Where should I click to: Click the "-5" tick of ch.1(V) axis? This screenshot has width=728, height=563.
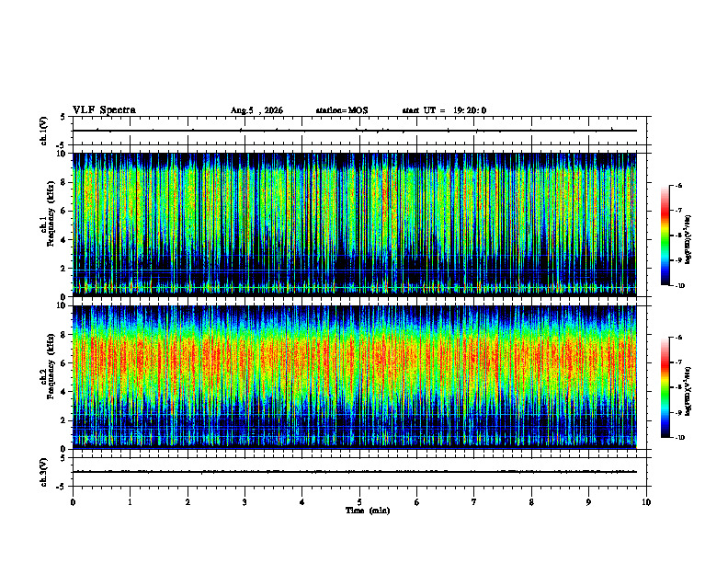(x=62, y=145)
